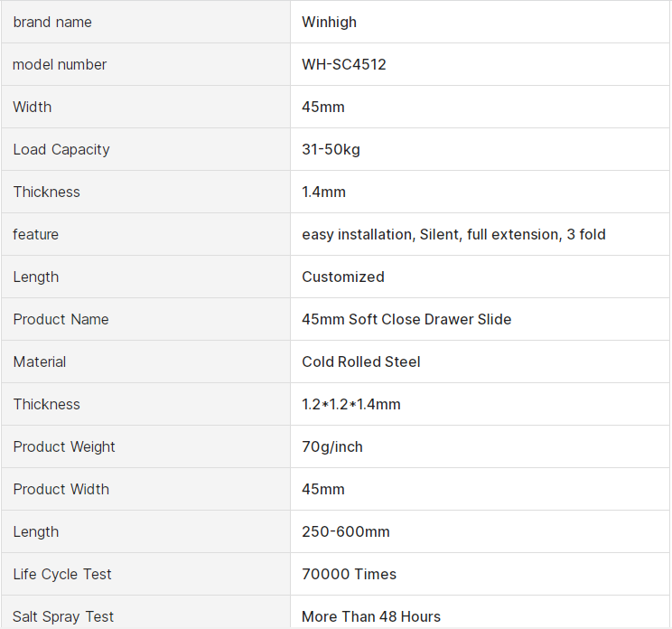Image resolution: width=672 pixels, height=629 pixels.
Task: Click the 70g/inch value
Action: pos(331,446)
